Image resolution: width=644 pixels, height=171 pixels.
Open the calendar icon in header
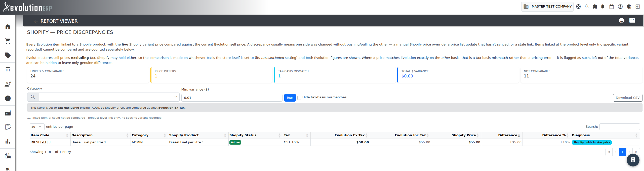coord(612,7)
